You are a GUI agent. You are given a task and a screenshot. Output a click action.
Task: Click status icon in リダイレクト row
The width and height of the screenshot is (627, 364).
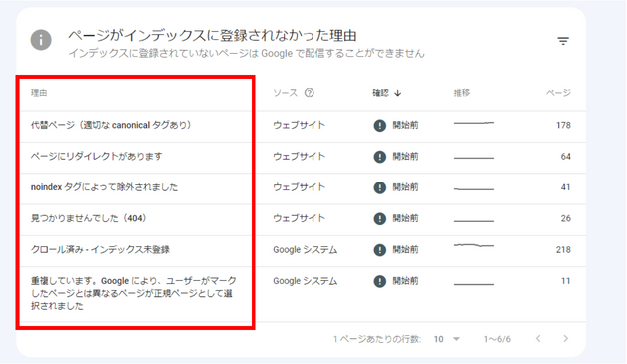point(379,157)
